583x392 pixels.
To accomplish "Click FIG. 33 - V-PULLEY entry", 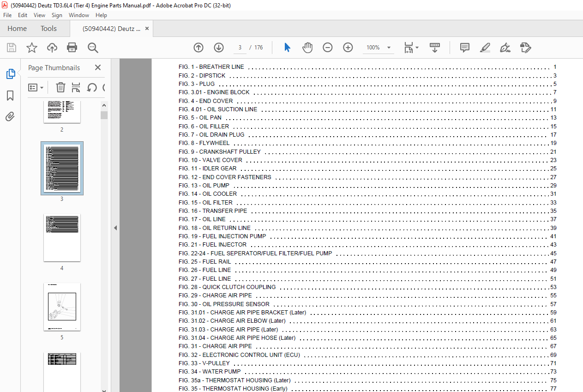I will [x=204, y=363].
